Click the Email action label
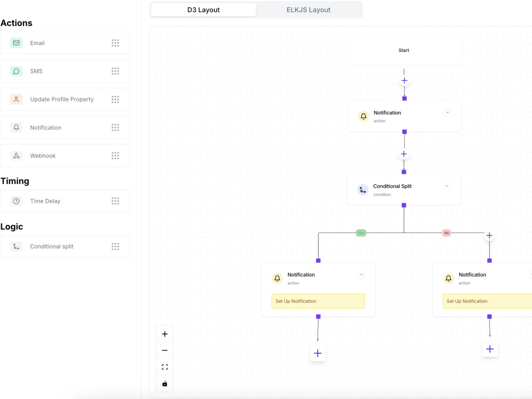 37,43
